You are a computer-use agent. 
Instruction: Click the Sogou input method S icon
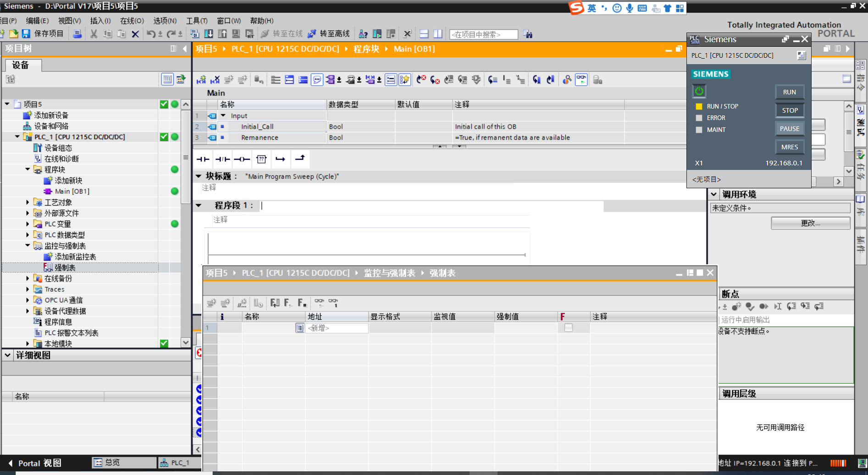click(x=576, y=8)
